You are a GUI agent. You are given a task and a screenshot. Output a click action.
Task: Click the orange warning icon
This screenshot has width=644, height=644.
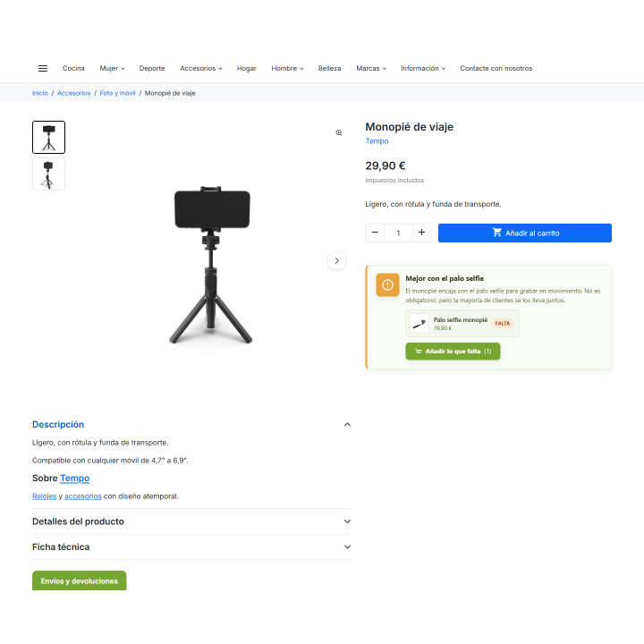[387, 284]
